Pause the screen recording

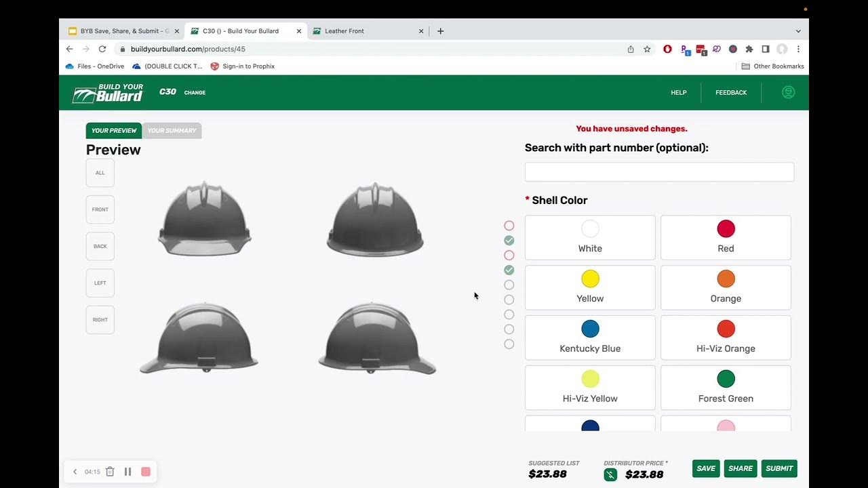click(x=127, y=472)
